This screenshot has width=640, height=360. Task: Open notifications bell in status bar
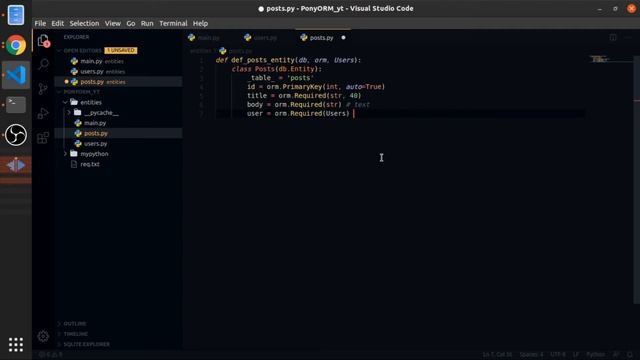630,354
